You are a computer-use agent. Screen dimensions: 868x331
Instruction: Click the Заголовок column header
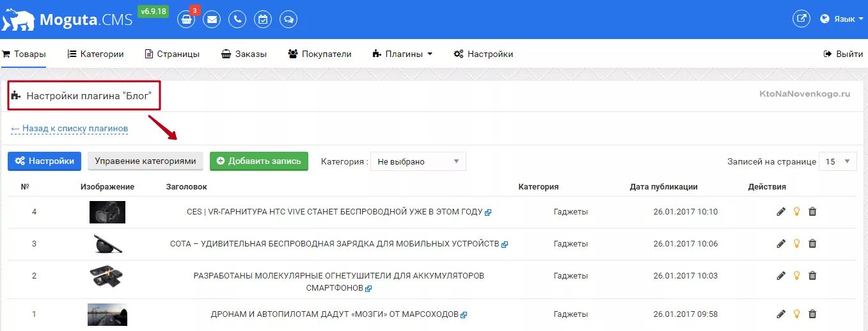(x=186, y=187)
